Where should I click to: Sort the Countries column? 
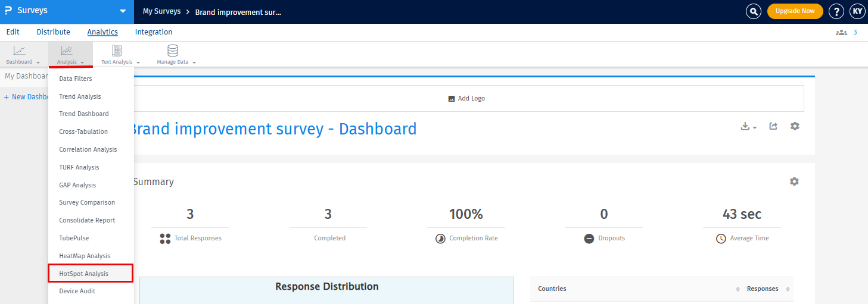point(738,289)
